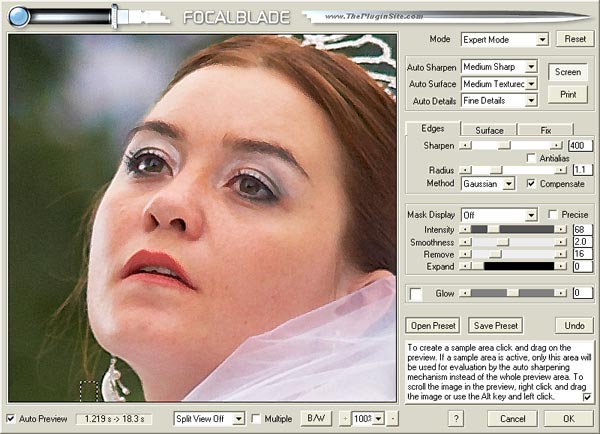Click the left arrow of the Expand slider
This screenshot has width=600, height=434.
click(465, 266)
